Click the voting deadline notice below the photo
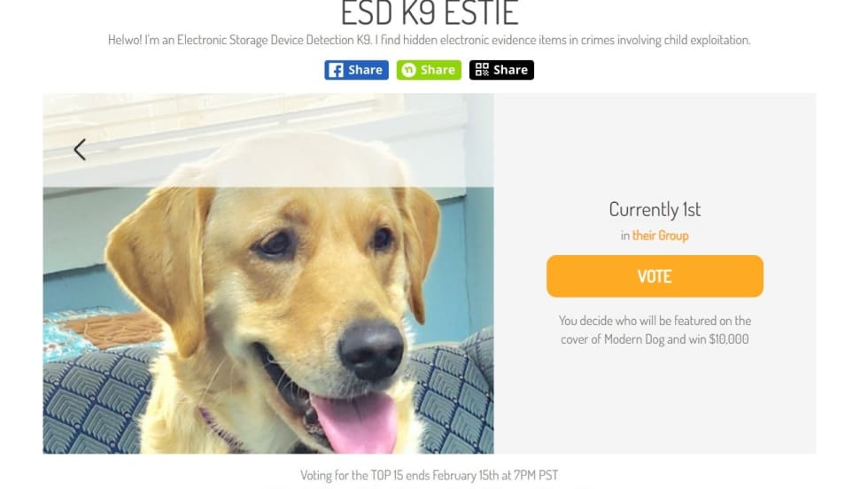This screenshot has height=489, width=868. click(x=429, y=475)
